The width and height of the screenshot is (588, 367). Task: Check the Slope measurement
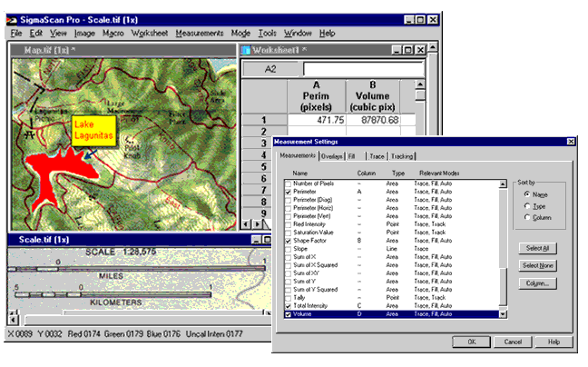288,249
